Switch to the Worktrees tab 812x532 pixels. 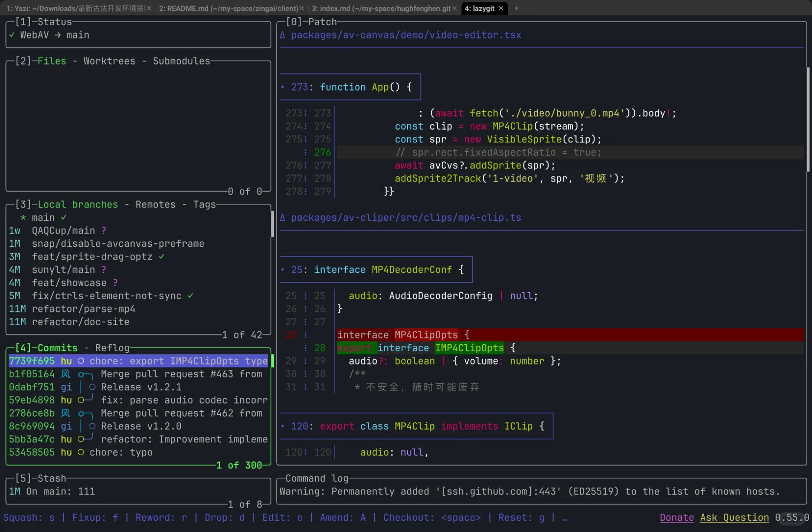(109, 61)
